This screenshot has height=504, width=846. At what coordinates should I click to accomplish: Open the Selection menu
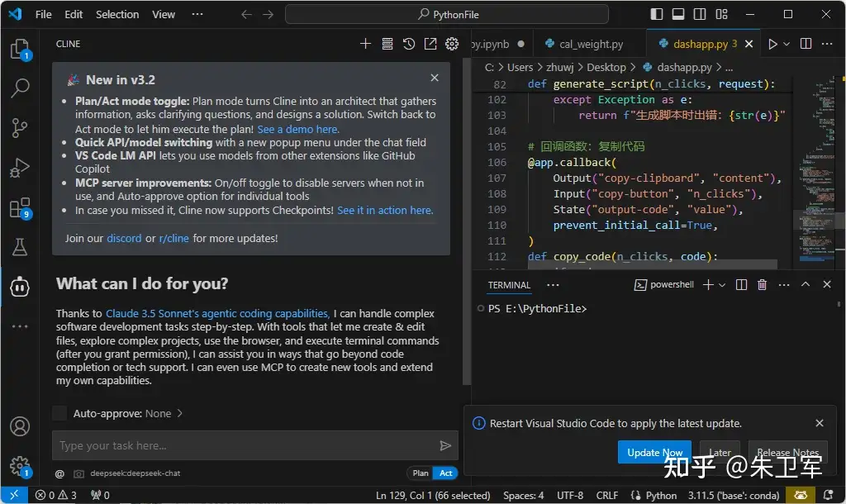(117, 14)
